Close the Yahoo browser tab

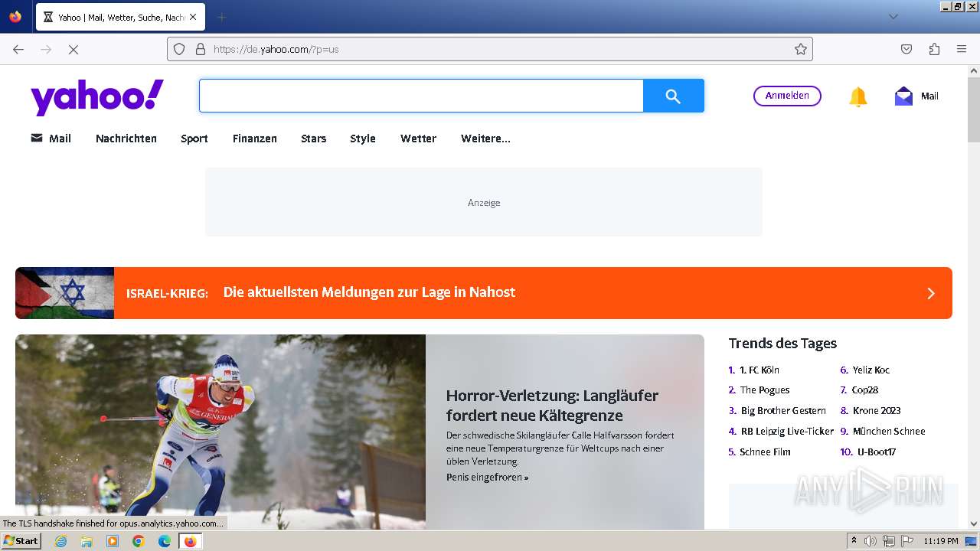(x=192, y=17)
